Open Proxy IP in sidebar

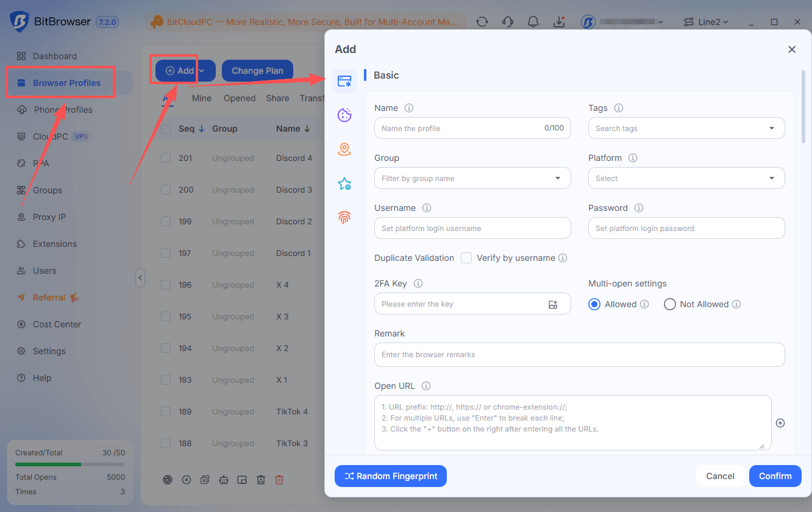tap(49, 217)
